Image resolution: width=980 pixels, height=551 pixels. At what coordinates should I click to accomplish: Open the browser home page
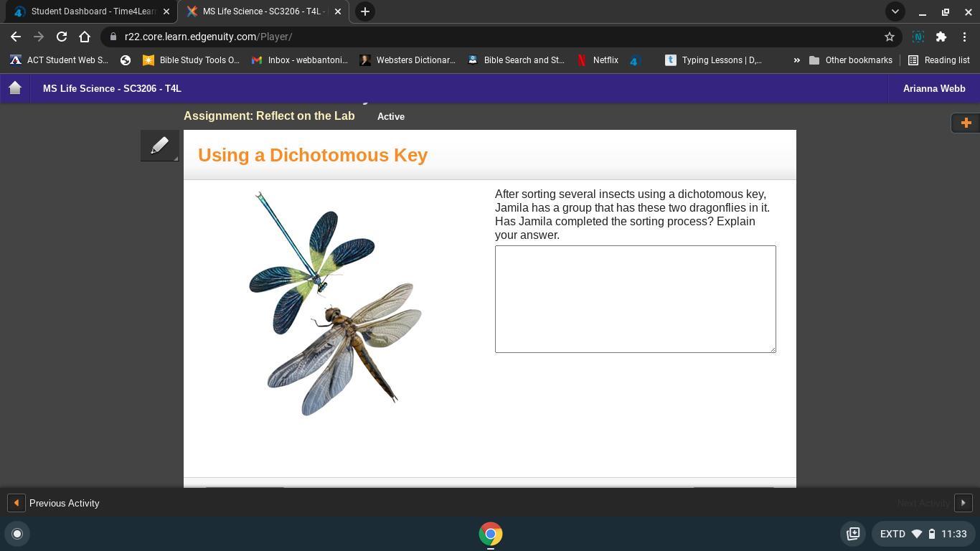pyautogui.click(x=85, y=37)
